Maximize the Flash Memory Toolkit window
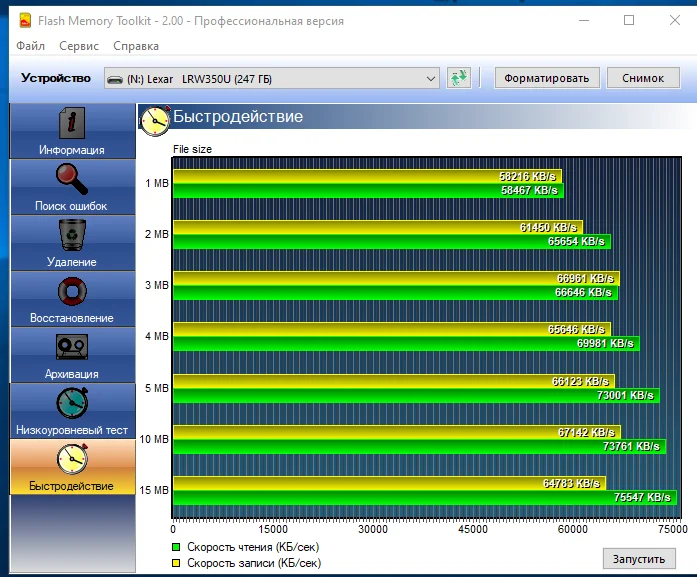This screenshot has width=697, height=577. click(x=629, y=20)
